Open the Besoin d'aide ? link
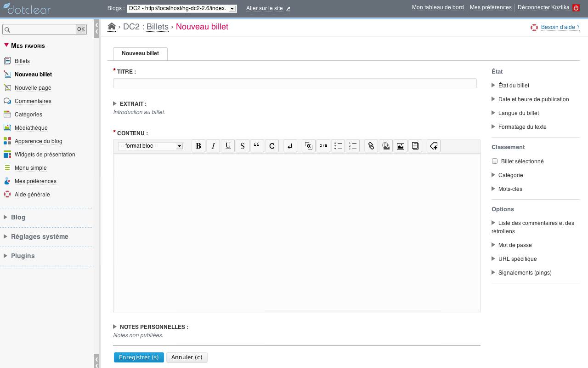This screenshot has width=588, height=368. [560, 27]
